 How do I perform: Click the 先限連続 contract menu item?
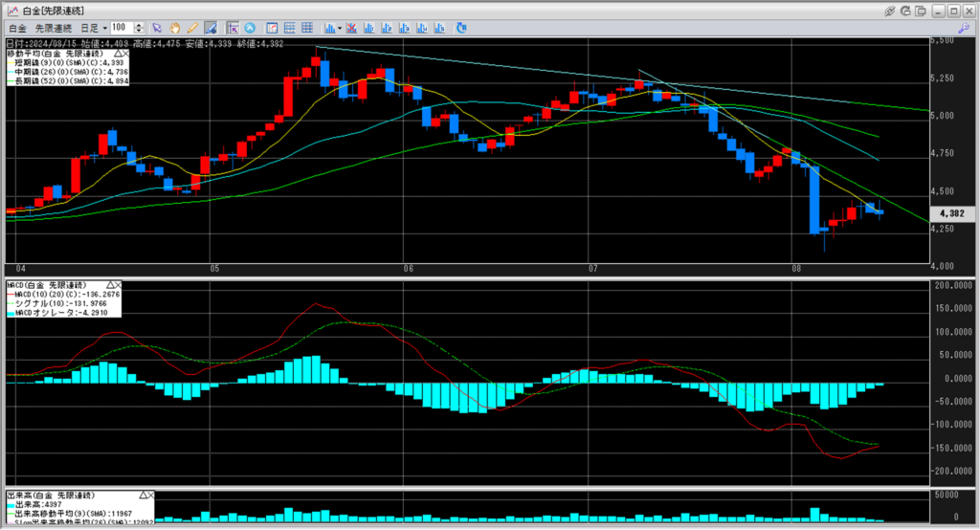click(54, 28)
